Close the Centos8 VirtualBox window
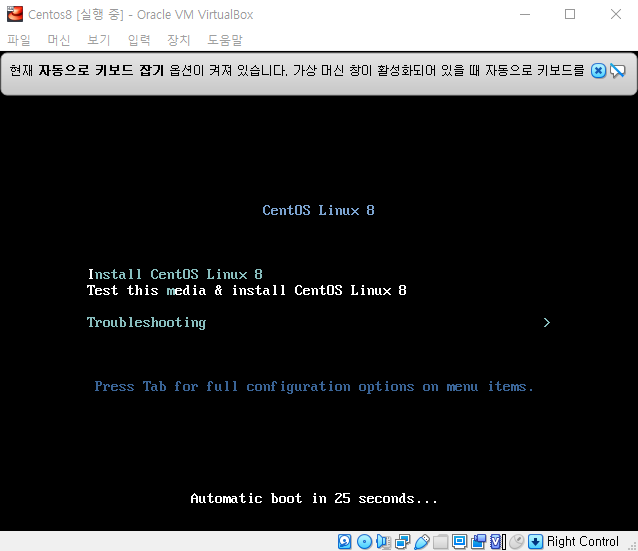The width and height of the screenshot is (638, 551). [616, 14]
